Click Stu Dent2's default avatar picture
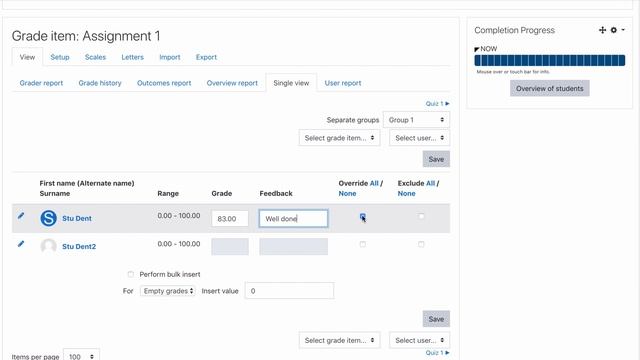The image size is (640, 360). pyautogui.click(x=48, y=246)
